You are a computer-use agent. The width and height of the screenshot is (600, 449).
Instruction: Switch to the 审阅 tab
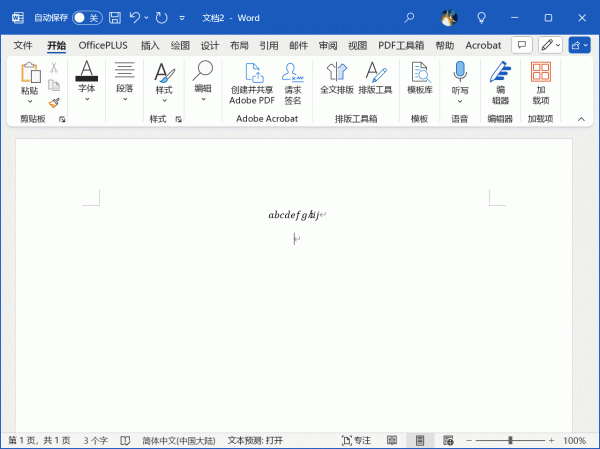click(x=328, y=46)
